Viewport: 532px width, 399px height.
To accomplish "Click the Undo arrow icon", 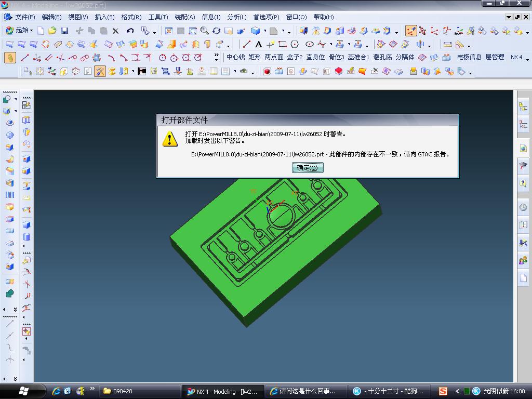I will pos(130,31).
